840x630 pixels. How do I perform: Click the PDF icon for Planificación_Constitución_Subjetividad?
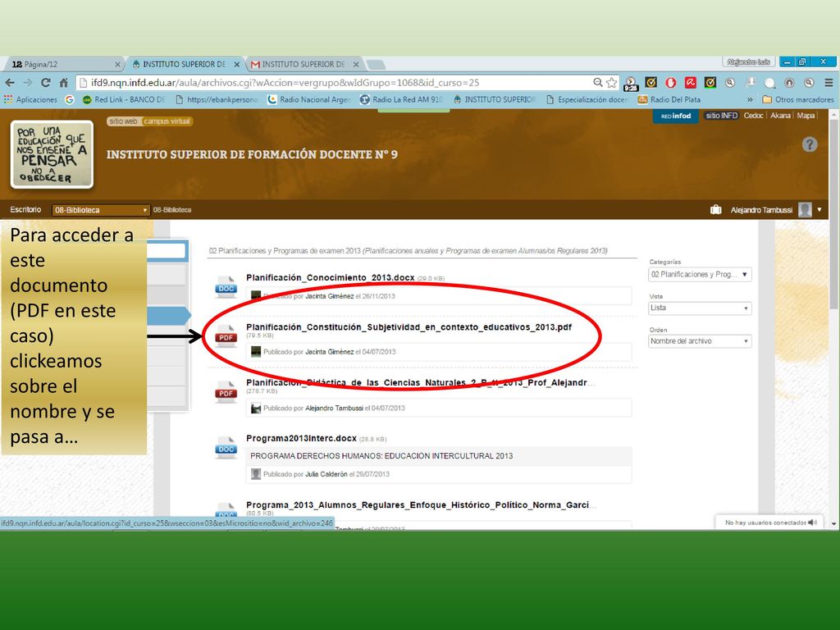point(226,336)
